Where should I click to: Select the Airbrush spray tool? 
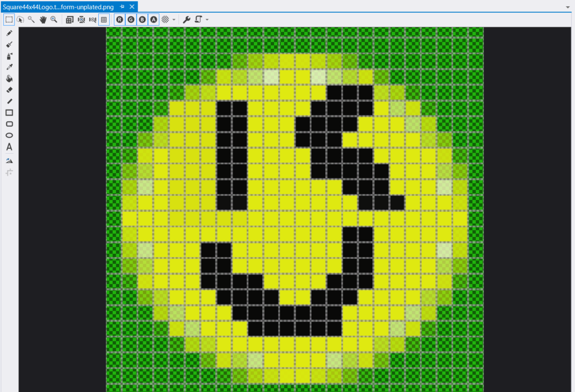click(9, 56)
